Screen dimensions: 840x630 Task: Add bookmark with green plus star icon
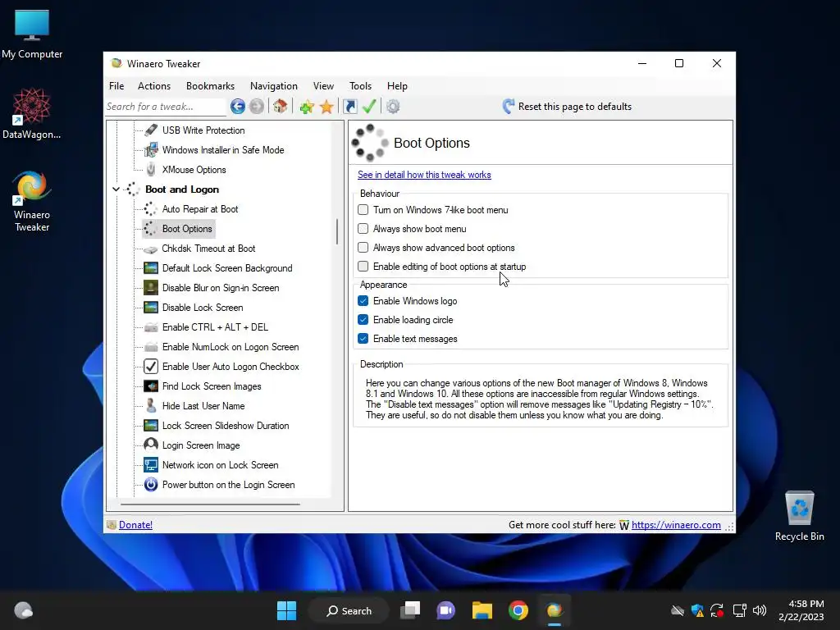[307, 107]
